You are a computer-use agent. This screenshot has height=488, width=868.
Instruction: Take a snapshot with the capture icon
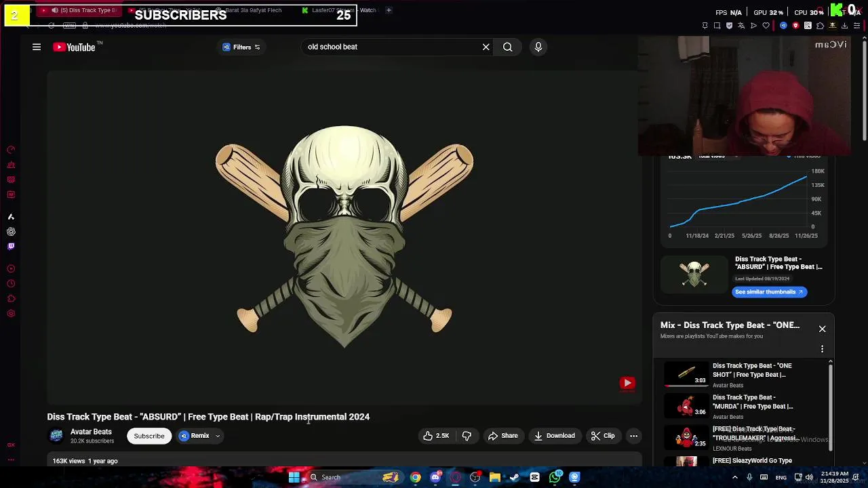pyautogui.click(x=717, y=26)
